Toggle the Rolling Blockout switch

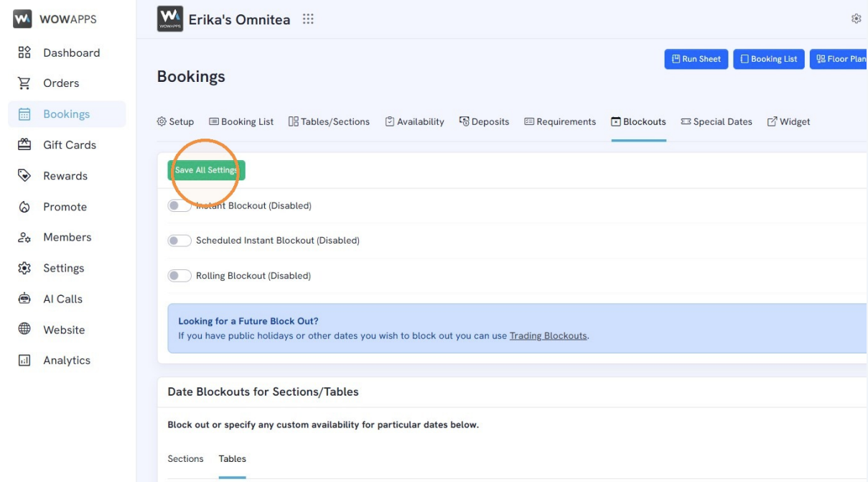[179, 276]
